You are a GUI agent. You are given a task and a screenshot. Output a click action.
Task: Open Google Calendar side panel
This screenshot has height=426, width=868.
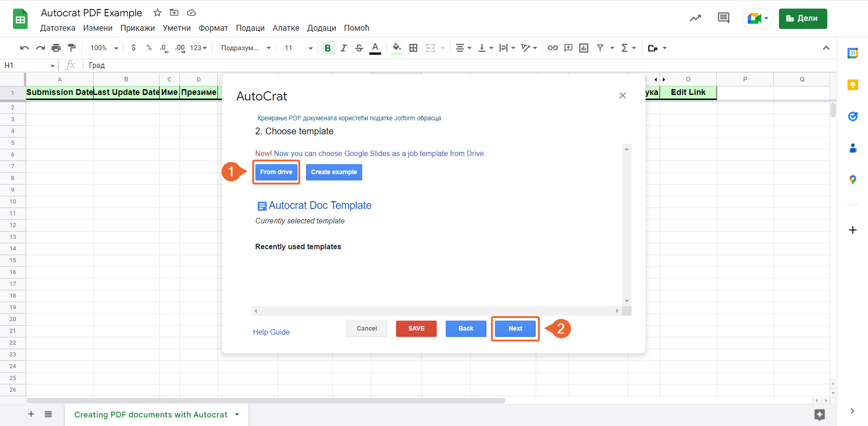(853, 53)
